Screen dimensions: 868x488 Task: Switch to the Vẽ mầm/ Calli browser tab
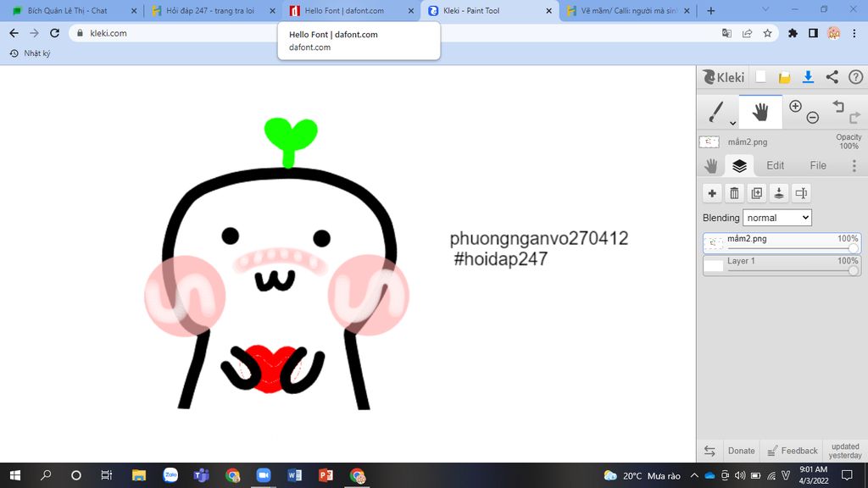point(628,10)
